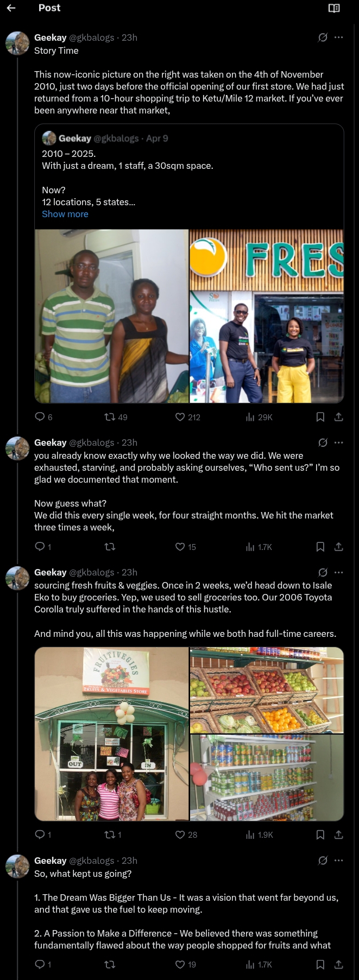The width and height of the screenshot is (359, 980).
Task: Bookmark the Story Time post
Action: pyautogui.click(x=320, y=417)
